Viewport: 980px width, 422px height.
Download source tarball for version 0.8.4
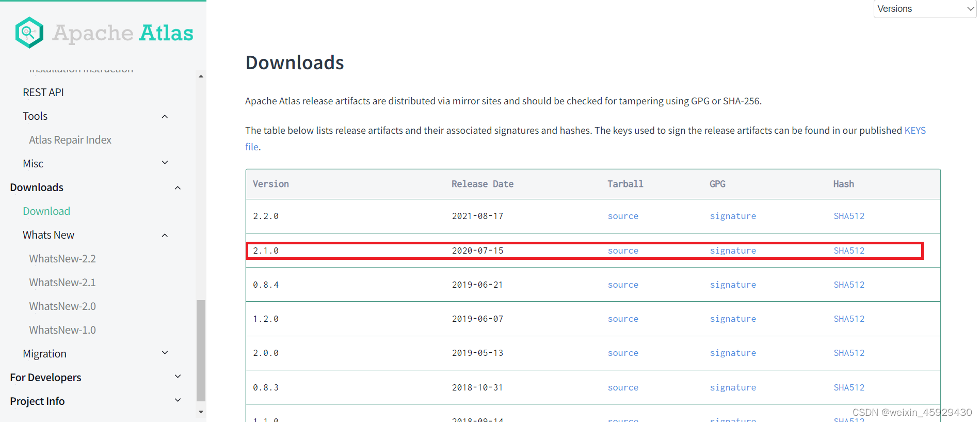pos(623,285)
